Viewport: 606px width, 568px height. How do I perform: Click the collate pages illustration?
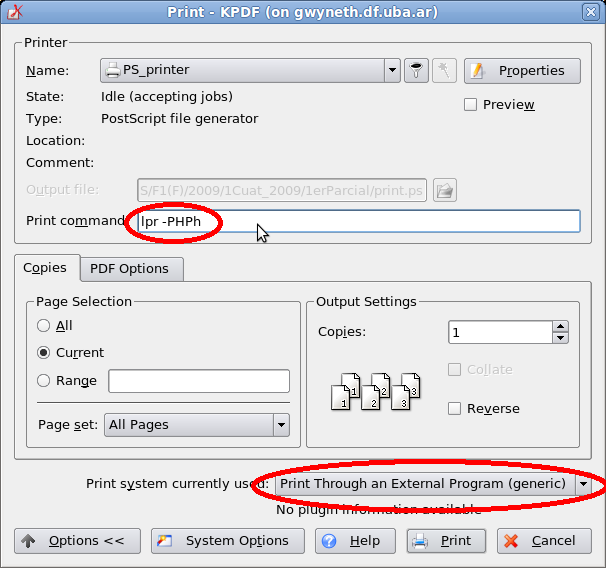pos(376,391)
